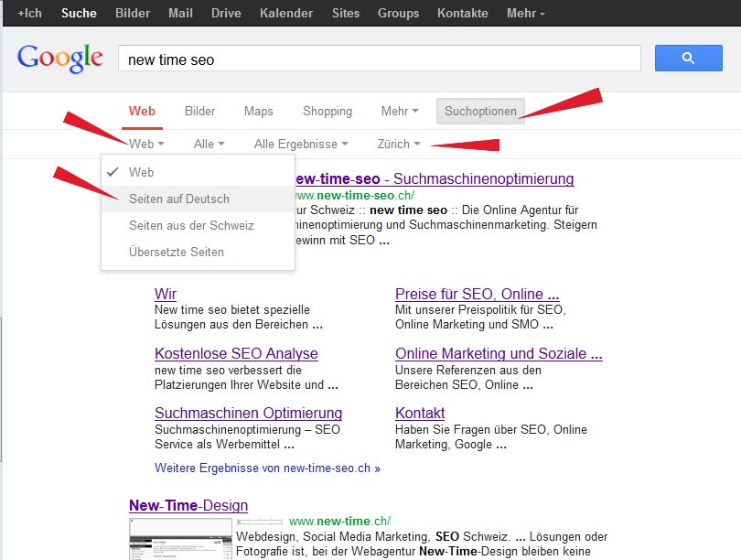Click the green www.new-time.ch/ URL

[339, 522]
